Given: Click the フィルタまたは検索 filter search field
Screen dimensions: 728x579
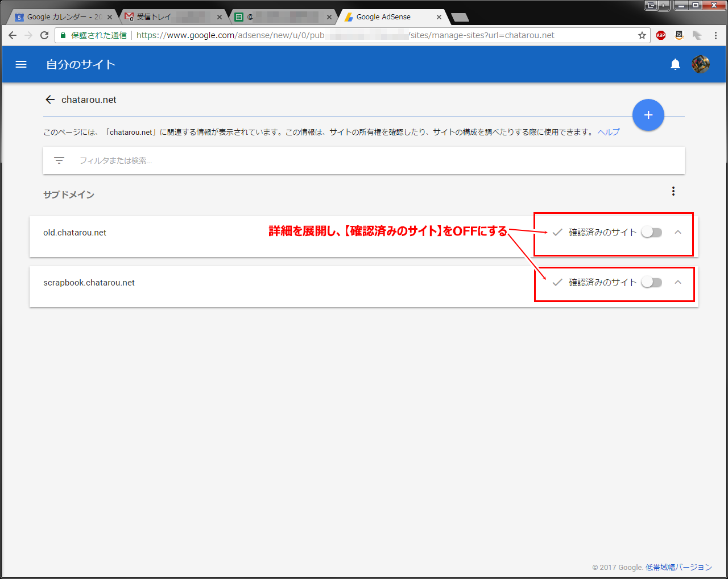Looking at the screenshot, I should click(364, 160).
